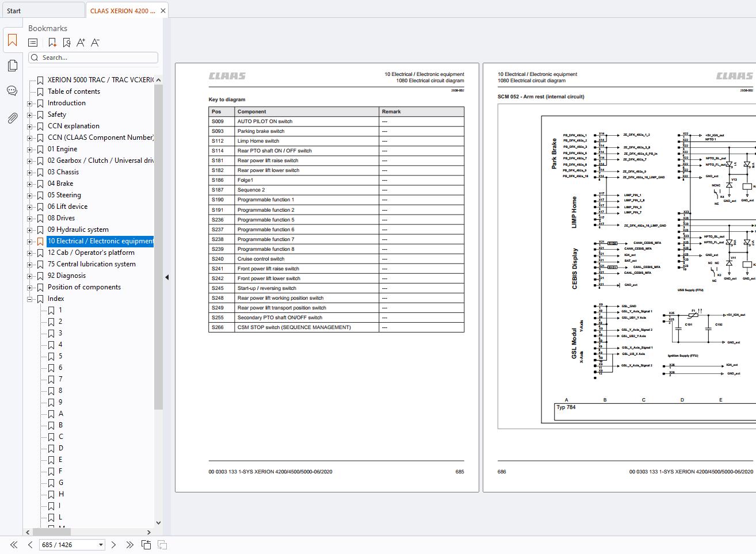756x554 pixels.
Task: Open the Comments panel icon
Action: 12,91
